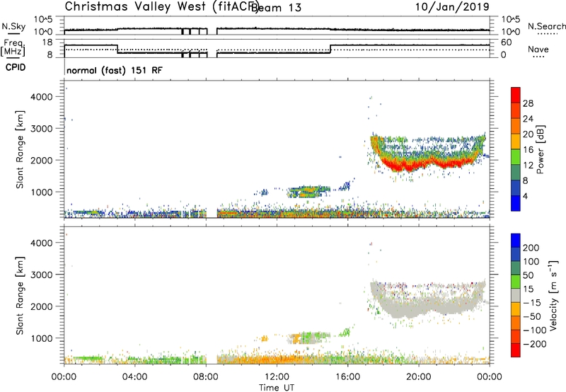Screen dimensions: 566x392
Task: Click the "-15" value on the velocity colorbar
Action: pyautogui.click(x=532, y=303)
